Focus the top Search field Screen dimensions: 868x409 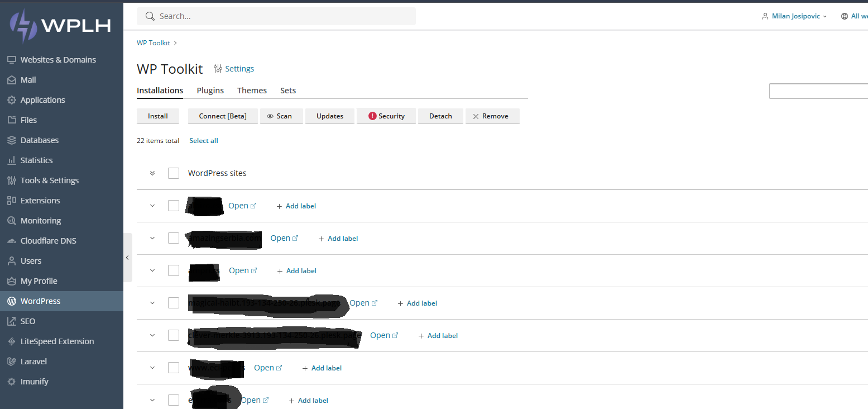(x=276, y=16)
